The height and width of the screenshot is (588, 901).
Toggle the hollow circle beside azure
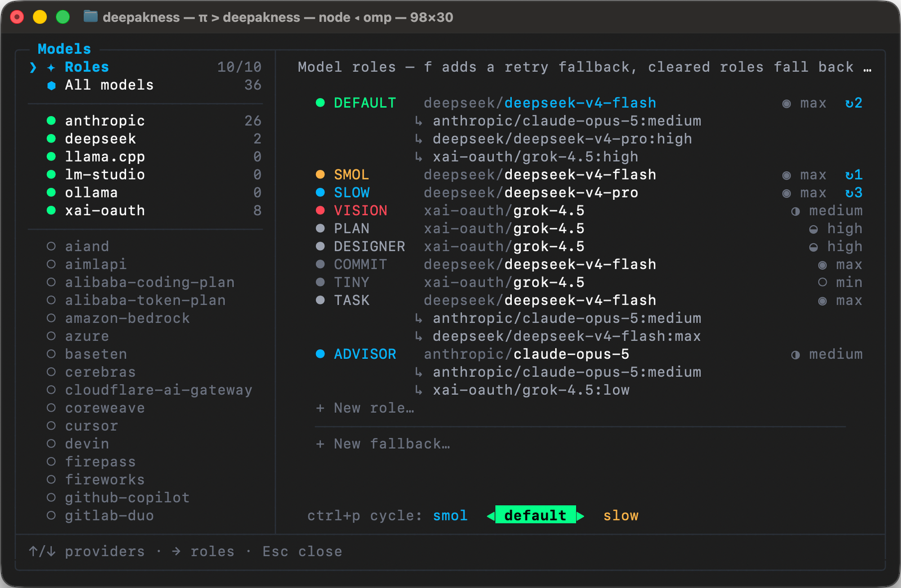(51, 336)
